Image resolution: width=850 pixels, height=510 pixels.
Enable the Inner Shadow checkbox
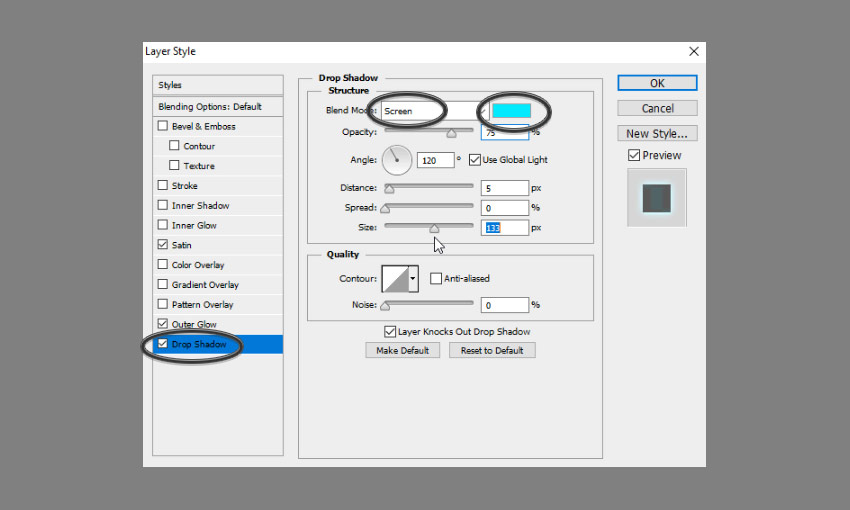pos(163,205)
